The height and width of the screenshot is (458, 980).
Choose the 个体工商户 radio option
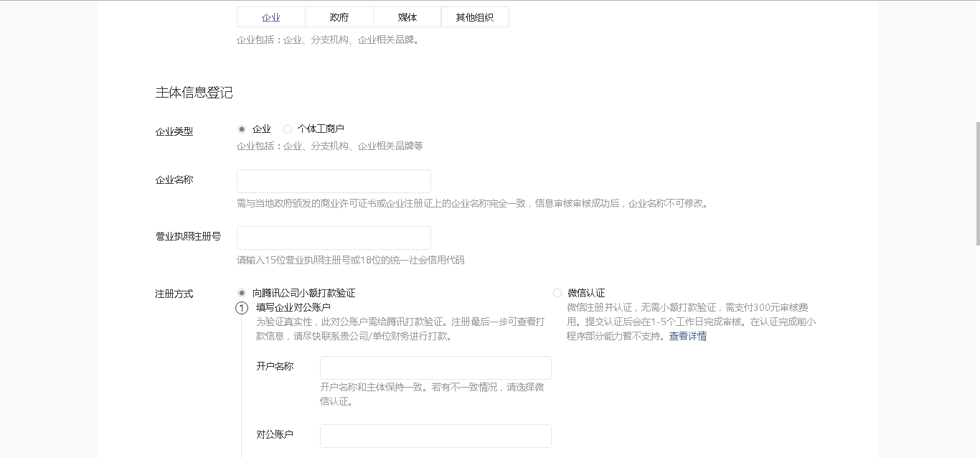point(288,129)
